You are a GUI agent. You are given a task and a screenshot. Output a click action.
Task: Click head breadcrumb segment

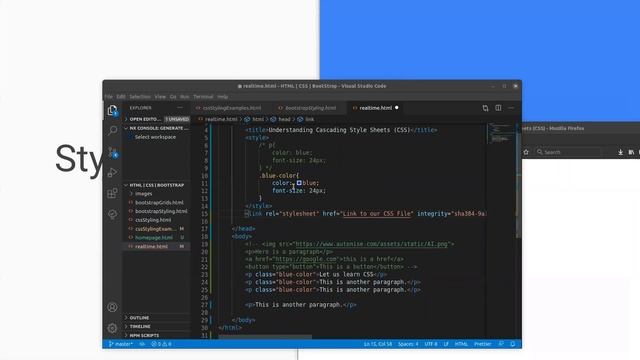(x=284, y=120)
